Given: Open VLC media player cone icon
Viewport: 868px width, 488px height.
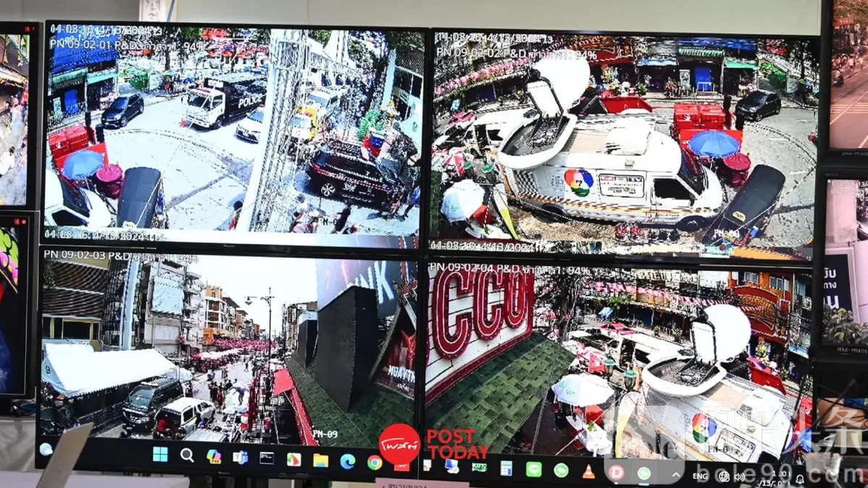Looking at the screenshot, I should (x=589, y=471).
